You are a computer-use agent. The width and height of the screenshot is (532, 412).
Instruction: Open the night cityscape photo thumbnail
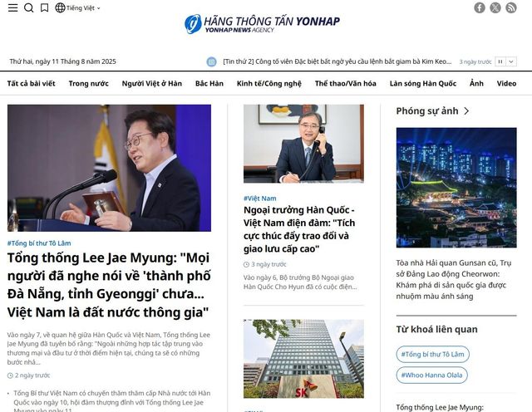pos(456,187)
